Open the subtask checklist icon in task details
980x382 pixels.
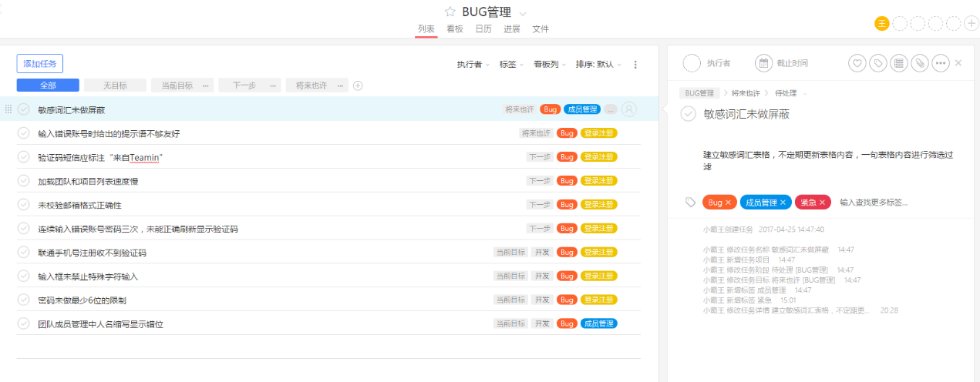point(898,63)
